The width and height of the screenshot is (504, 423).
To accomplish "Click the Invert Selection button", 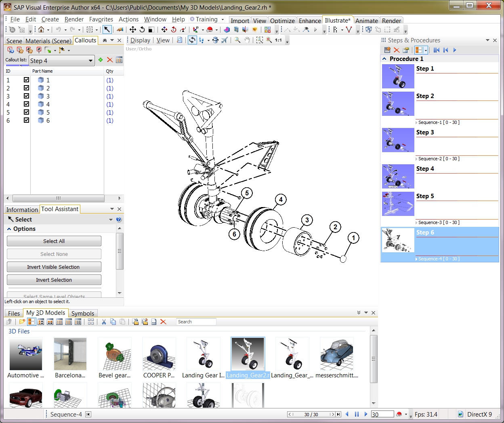I will click(x=54, y=280).
